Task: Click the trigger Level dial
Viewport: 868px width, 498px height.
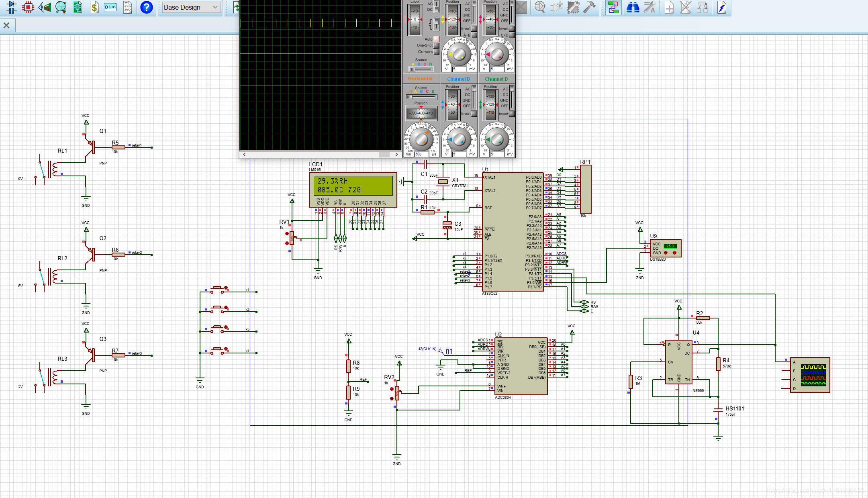Action: click(x=415, y=19)
